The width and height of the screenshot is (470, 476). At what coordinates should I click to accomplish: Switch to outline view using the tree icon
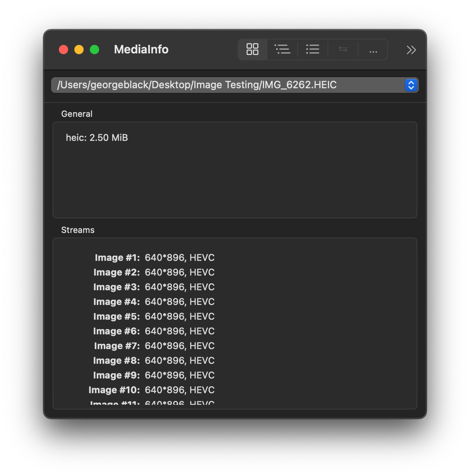coord(283,49)
